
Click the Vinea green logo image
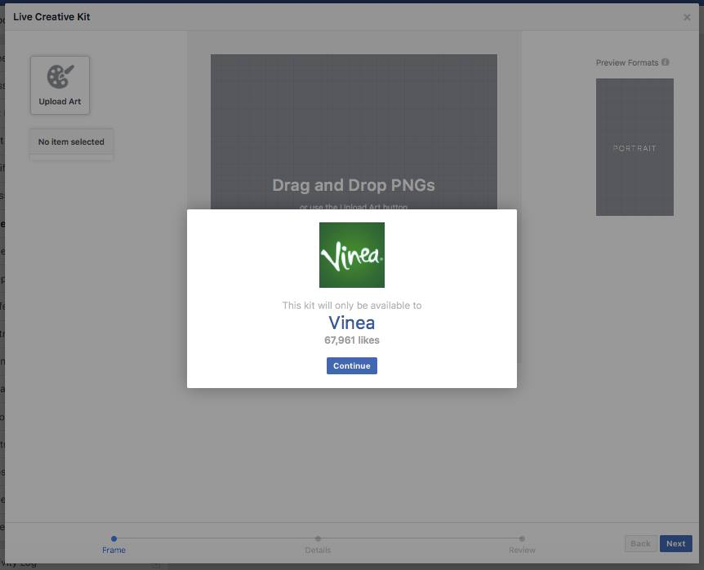[352, 255]
